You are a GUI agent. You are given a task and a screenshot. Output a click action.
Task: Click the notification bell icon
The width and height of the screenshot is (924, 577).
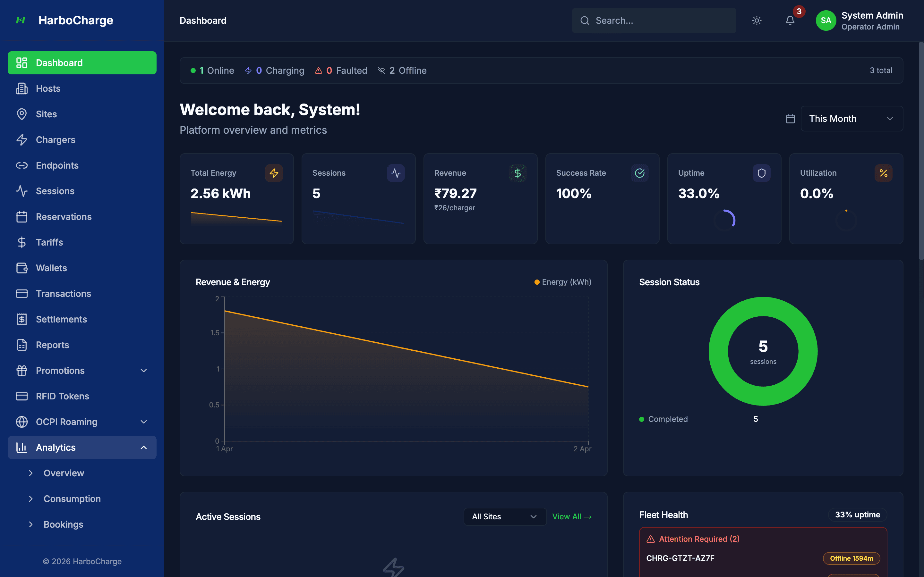[790, 21]
